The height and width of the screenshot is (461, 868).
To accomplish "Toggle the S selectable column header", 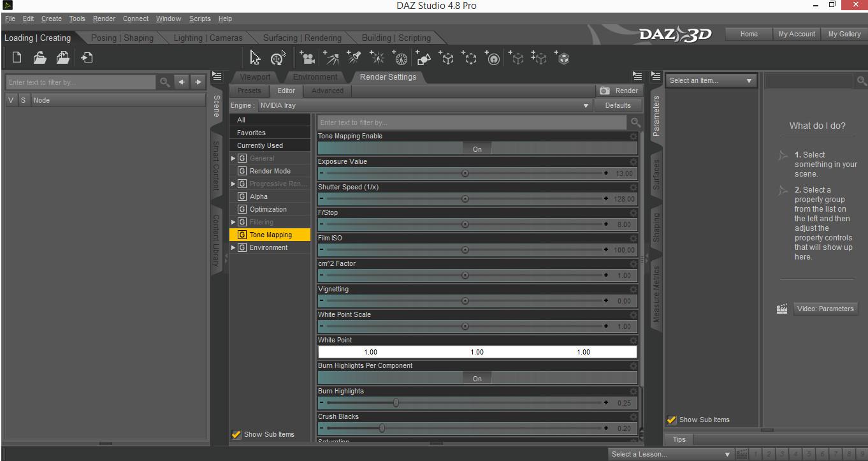I will [24, 100].
